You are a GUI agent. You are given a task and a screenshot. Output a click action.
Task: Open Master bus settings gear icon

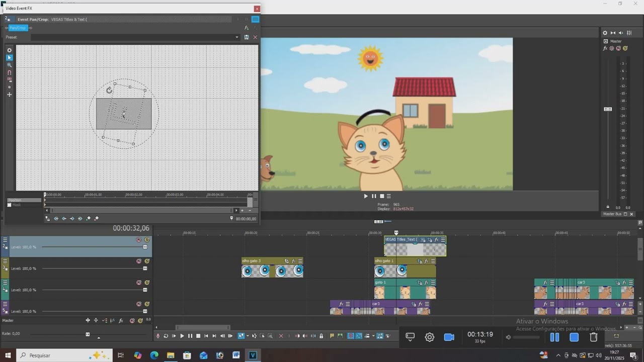point(605,33)
